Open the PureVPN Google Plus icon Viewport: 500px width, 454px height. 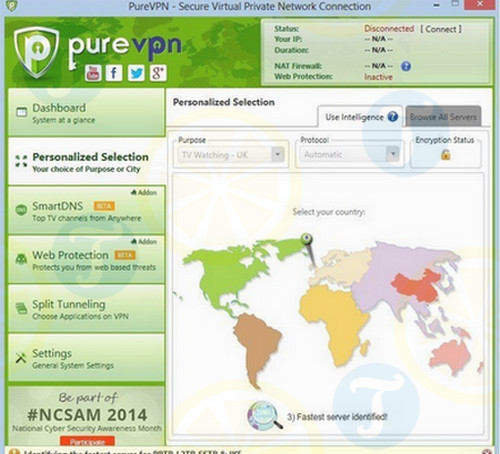tap(158, 73)
